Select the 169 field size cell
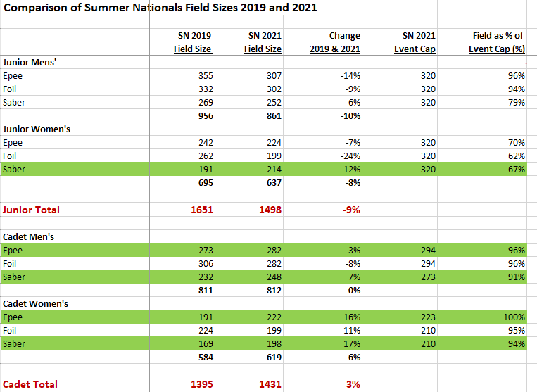Image resolution: width=537 pixels, height=392 pixels. pos(206,343)
